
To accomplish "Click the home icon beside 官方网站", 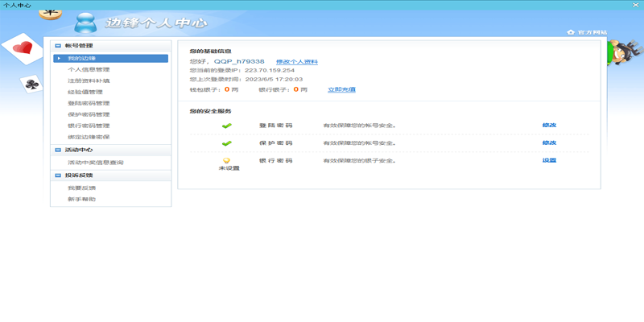I will click(x=571, y=32).
